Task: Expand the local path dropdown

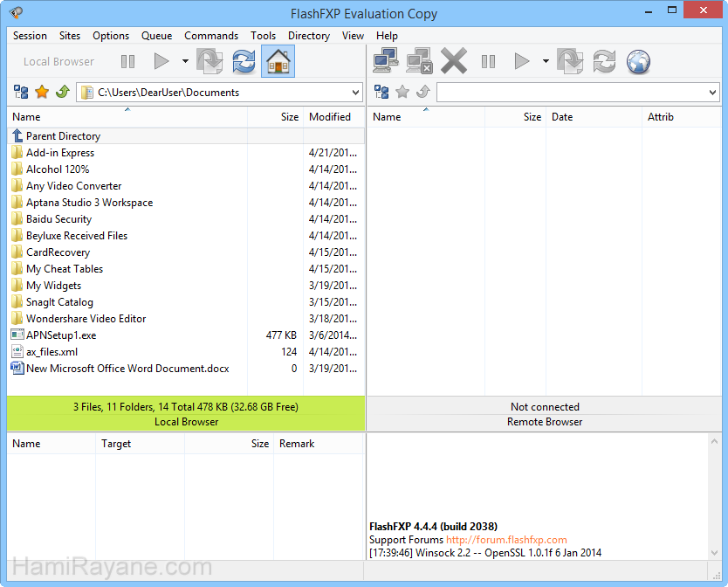Action: click(x=355, y=93)
